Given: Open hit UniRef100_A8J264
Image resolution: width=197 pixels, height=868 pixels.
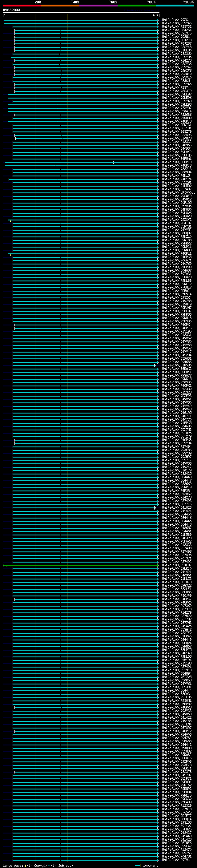Looking at the screenshot, I should 177,30.
